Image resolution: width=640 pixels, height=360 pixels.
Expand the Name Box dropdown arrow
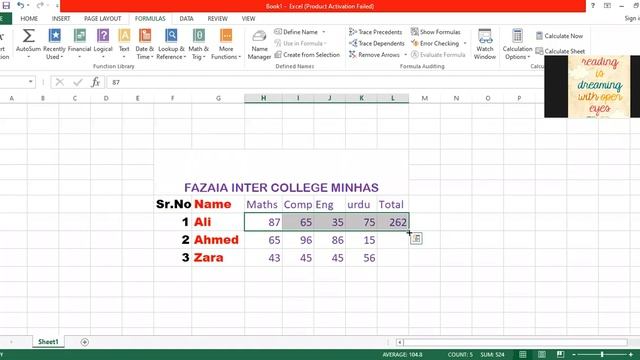[x=30, y=82]
